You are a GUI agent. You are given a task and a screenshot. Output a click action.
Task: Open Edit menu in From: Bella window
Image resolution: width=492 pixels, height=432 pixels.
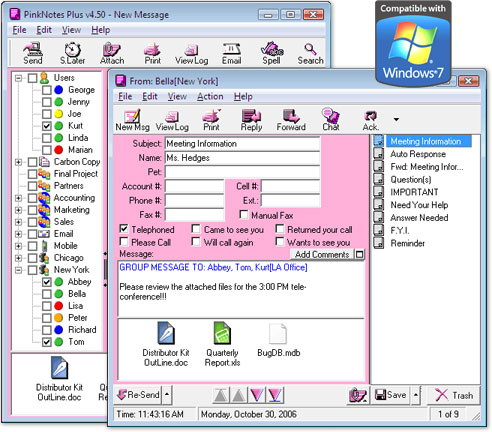click(x=150, y=97)
